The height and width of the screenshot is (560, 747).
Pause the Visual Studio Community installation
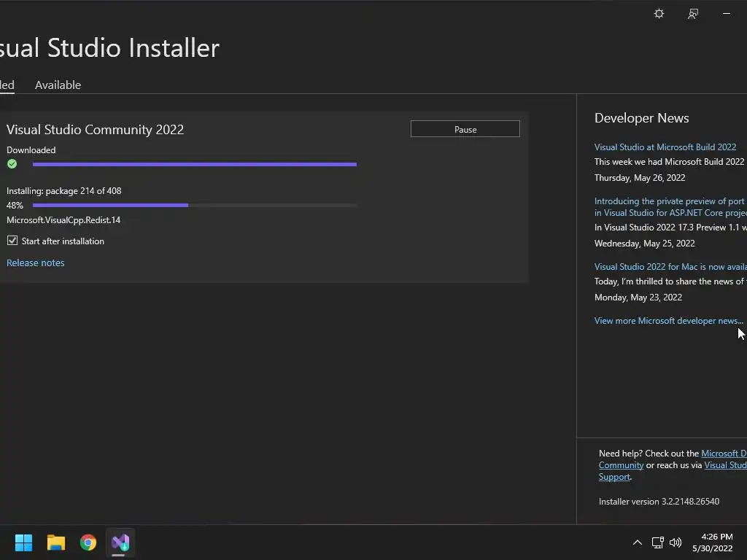point(465,129)
